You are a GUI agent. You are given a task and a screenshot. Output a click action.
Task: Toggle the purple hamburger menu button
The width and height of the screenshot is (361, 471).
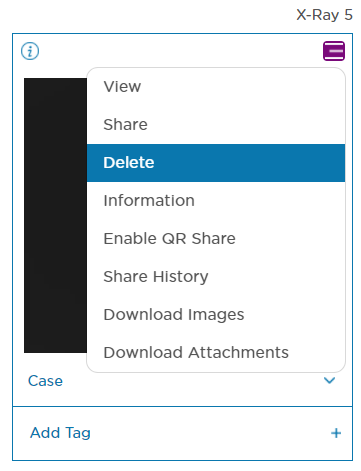tap(334, 51)
